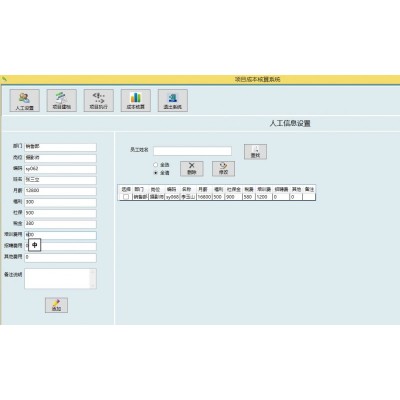Click the delete button with the X icon
This screenshot has height=400, width=400.
[x=192, y=169]
